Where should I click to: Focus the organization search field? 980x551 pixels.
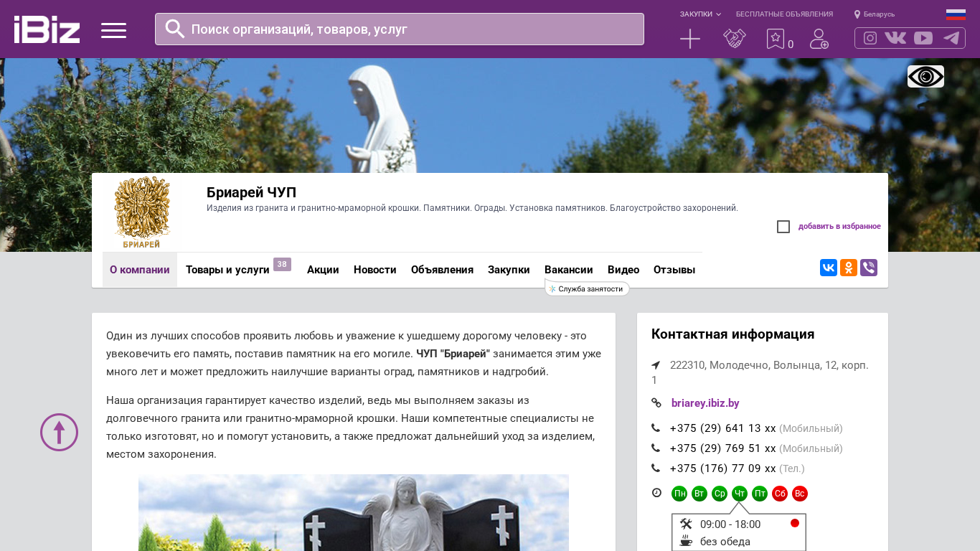(400, 29)
